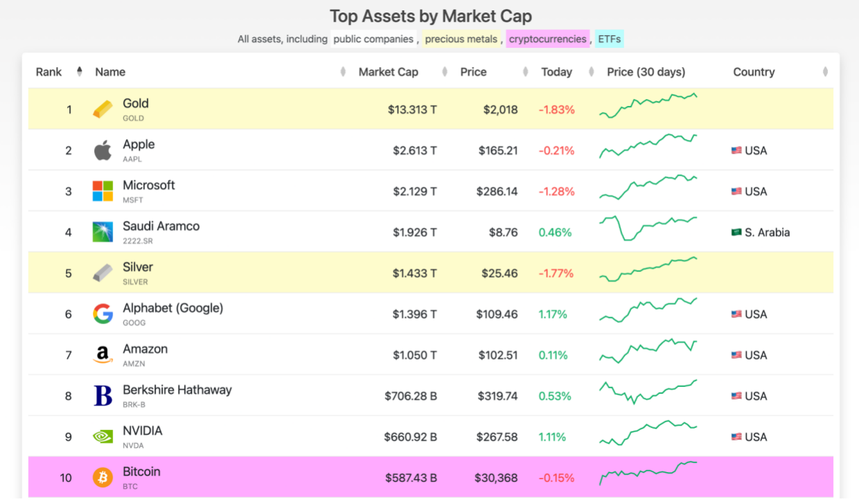
Task: Click the 0.46% today change value
Action: pyautogui.click(x=555, y=232)
